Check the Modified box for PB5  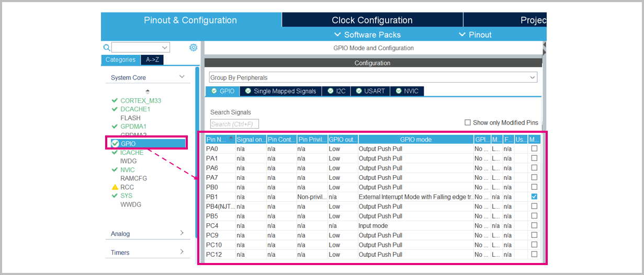(x=534, y=216)
